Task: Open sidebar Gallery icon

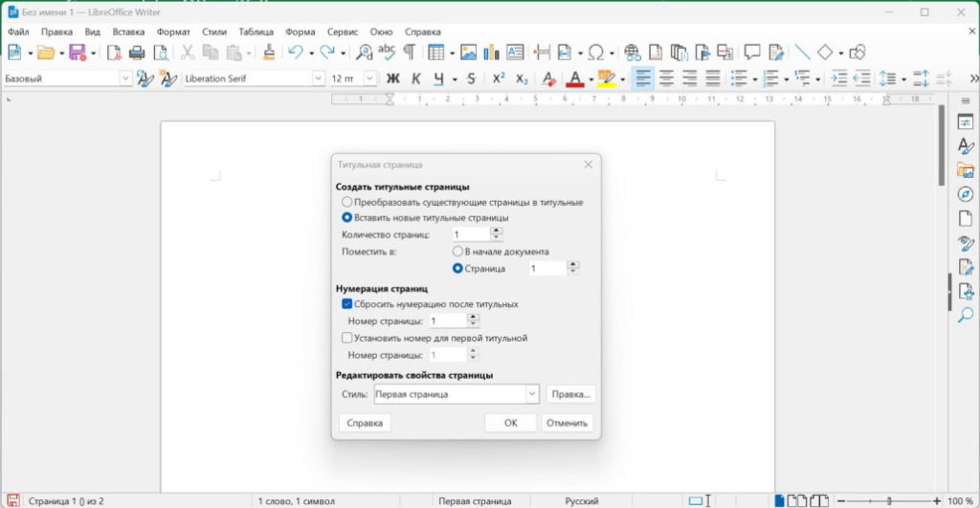Action: [x=966, y=170]
